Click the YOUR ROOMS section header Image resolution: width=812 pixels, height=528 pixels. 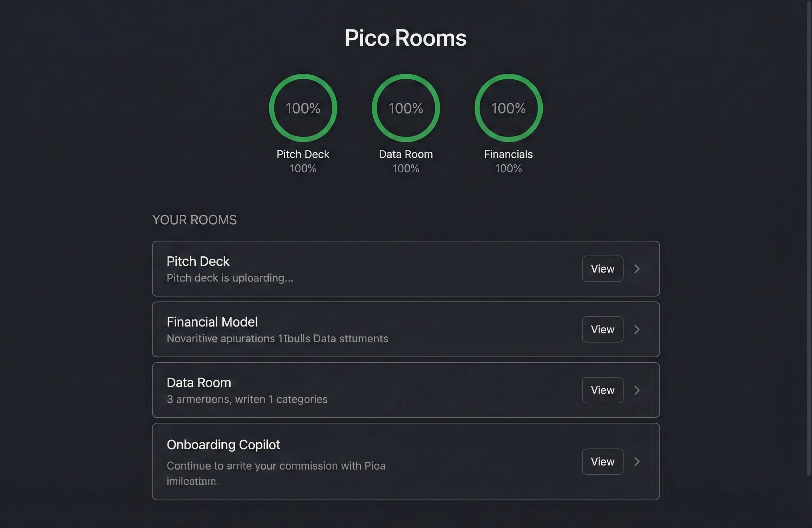[195, 220]
